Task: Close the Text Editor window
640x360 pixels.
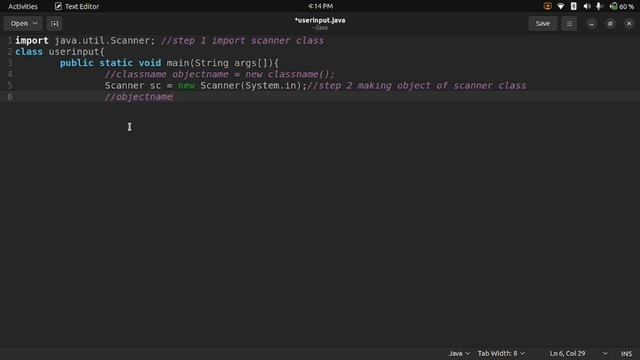Action: pos(629,24)
